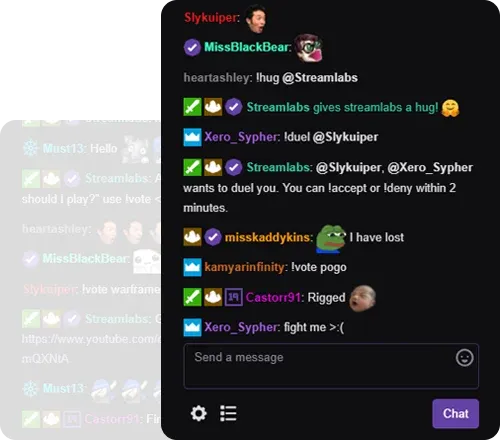Image resolution: width=500 pixels, height=440 pixels.
Task: Click the hugging face emoji
Action: (450, 109)
